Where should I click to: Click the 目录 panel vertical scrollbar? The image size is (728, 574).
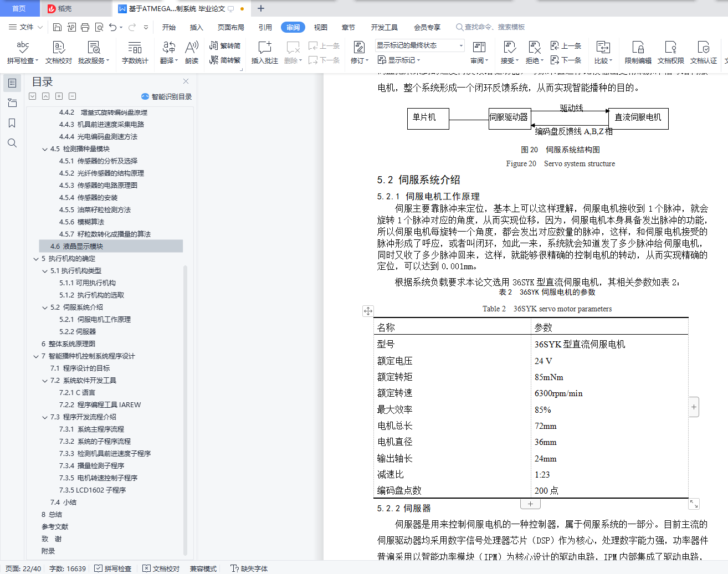[185, 410]
